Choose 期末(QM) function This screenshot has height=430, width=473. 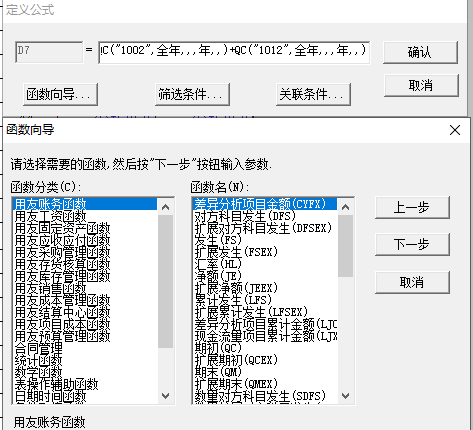[218, 372]
